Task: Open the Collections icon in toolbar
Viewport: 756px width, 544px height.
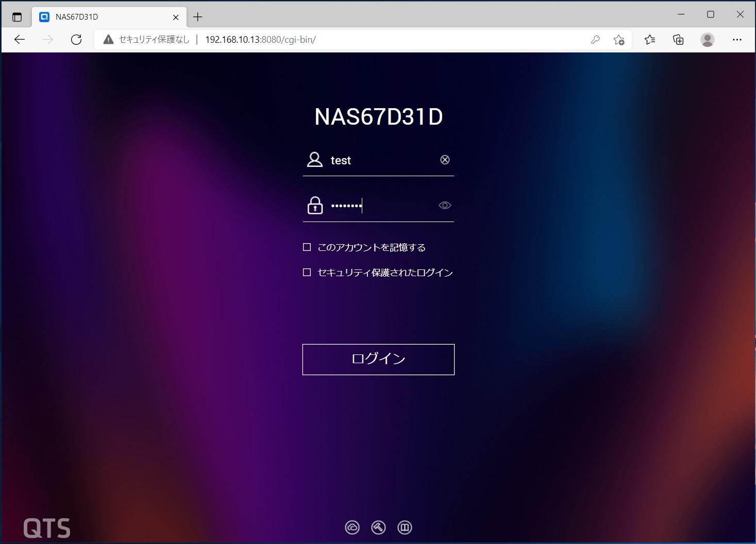Action: tap(678, 40)
